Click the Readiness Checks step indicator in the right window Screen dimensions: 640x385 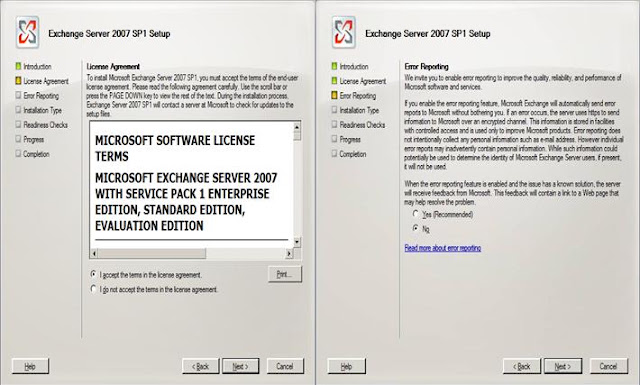point(358,125)
